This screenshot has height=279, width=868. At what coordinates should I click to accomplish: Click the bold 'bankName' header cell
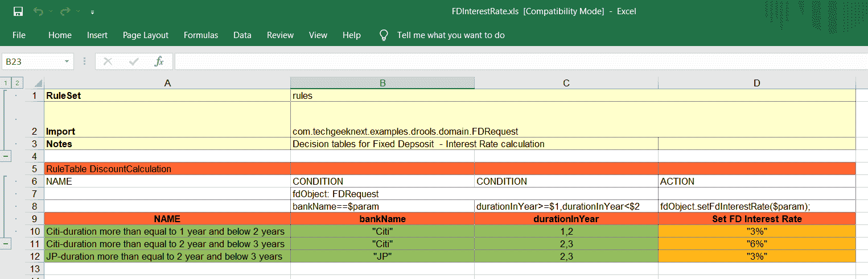point(382,219)
